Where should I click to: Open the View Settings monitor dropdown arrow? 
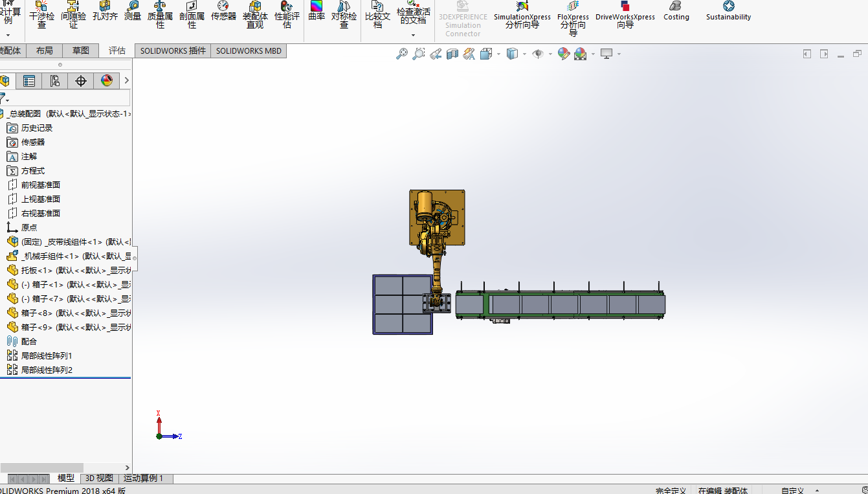(619, 54)
